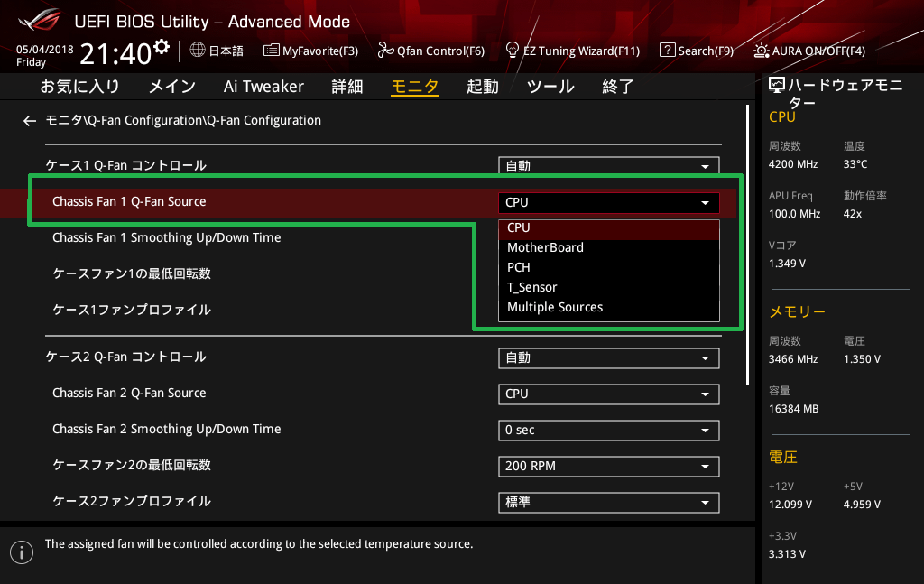
Task: Open ケース2 Q-Fan コントロール dropdown
Action: 609,358
